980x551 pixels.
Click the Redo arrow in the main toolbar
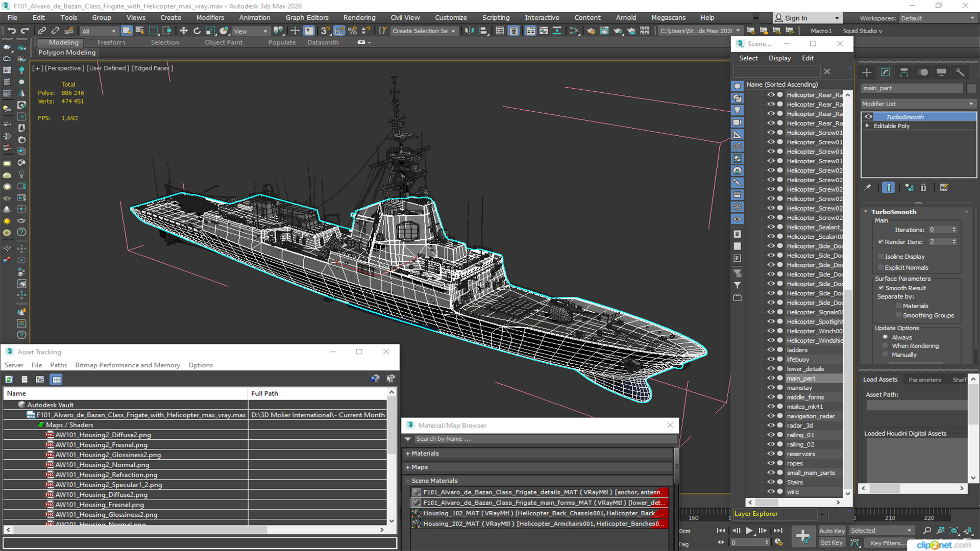pyautogui.click(x=24, y=31)
